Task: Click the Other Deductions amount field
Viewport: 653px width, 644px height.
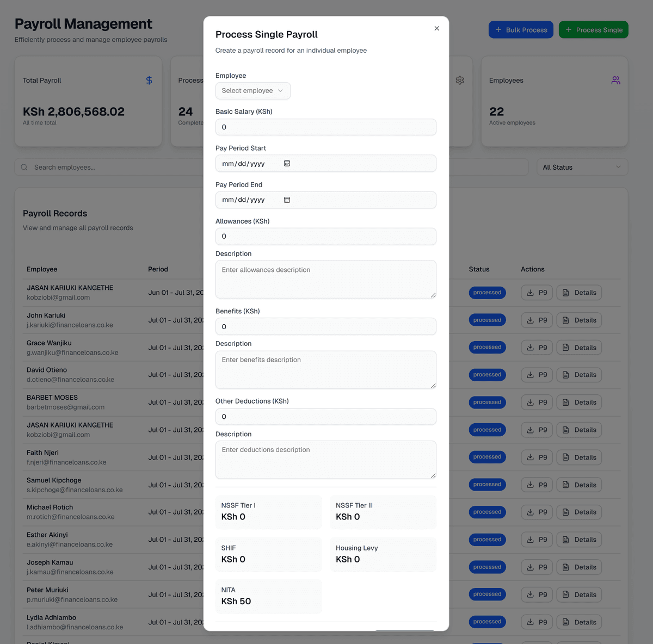Action: 326,417
